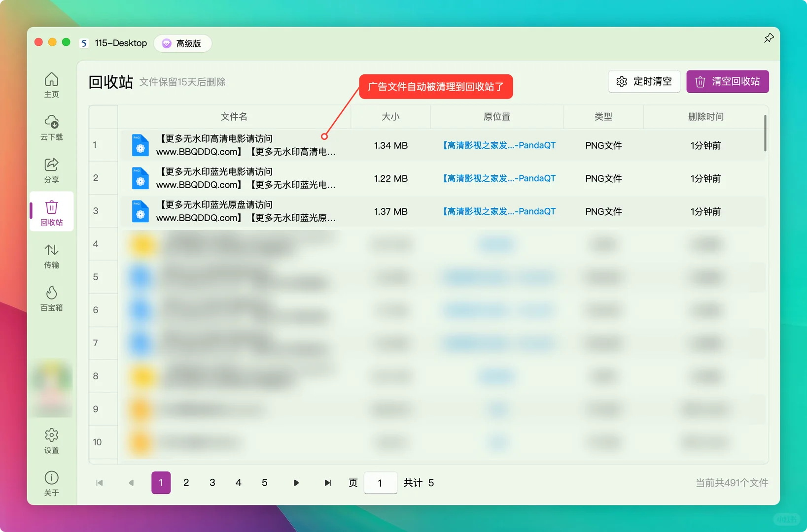Open 设置 settings from the sidebar
The width and height of the screenshot is (807, 532).
pyautogui.click(x=51, y=441)
